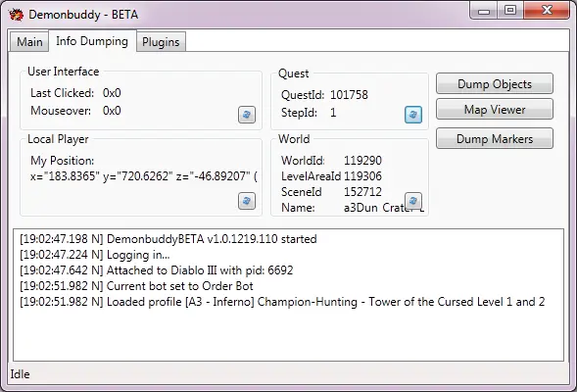The width and height of the screenshot is (577, 392).
Task: Click the LevelAreaId value 119306
Action: (x=362, y=176)
